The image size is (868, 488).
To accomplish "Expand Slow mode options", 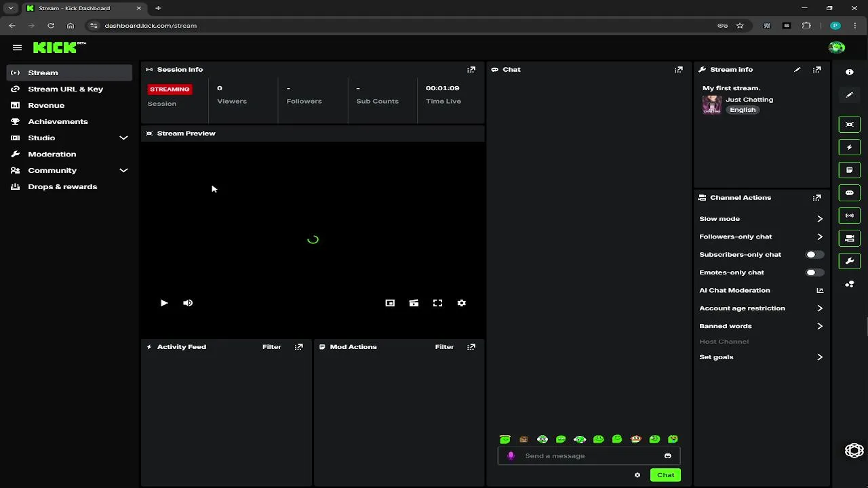I will click(820, 219).
